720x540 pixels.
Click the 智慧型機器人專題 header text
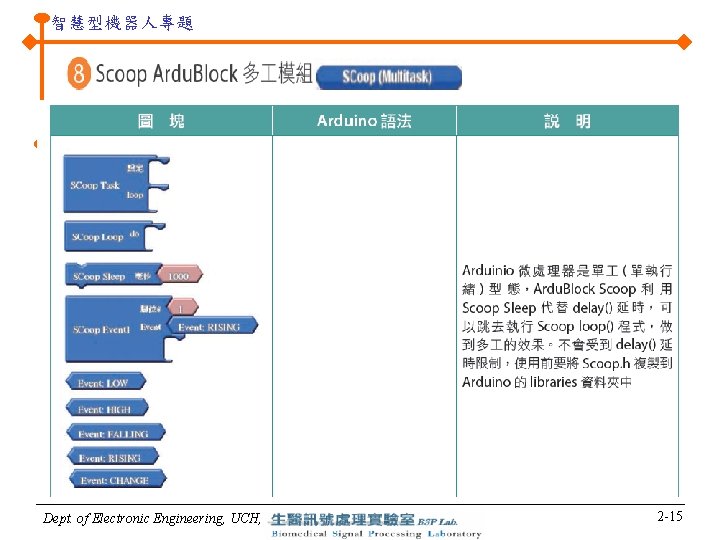122,22
